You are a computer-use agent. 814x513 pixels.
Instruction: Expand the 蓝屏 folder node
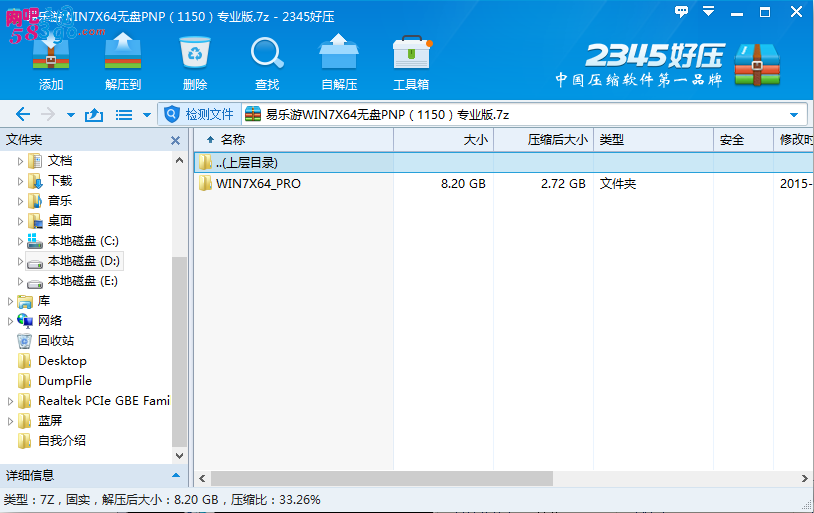coord(10,421)
